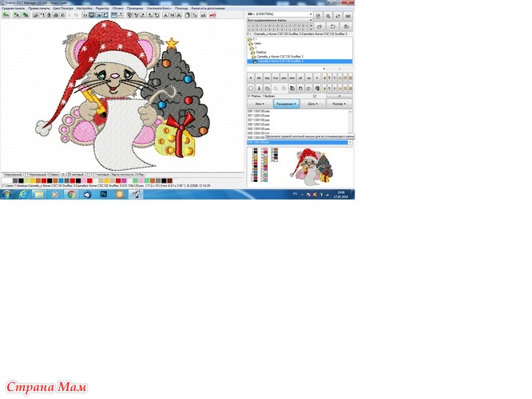Filter files by the pes format button
532x399 pixels.
click(284, 77)
